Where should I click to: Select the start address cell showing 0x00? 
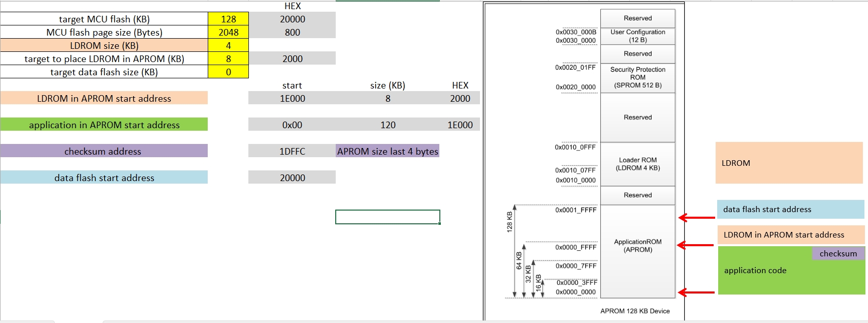[x=292, y=125]
